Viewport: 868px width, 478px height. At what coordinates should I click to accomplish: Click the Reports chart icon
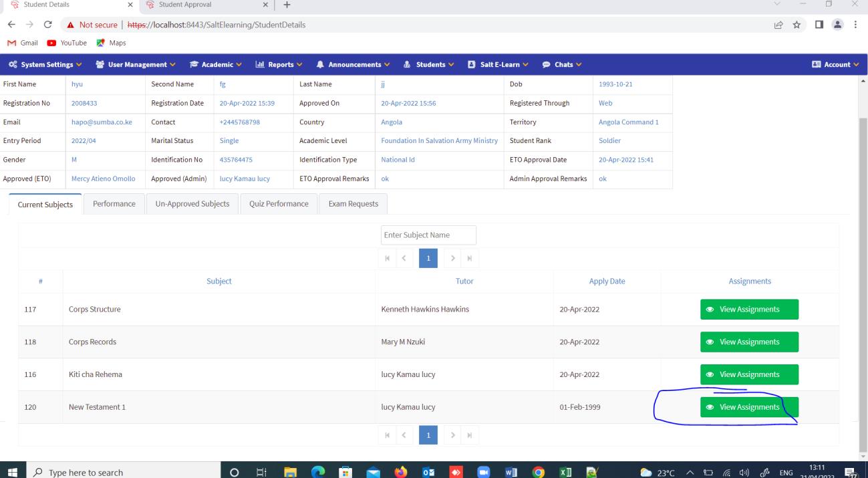pos(259,64)
